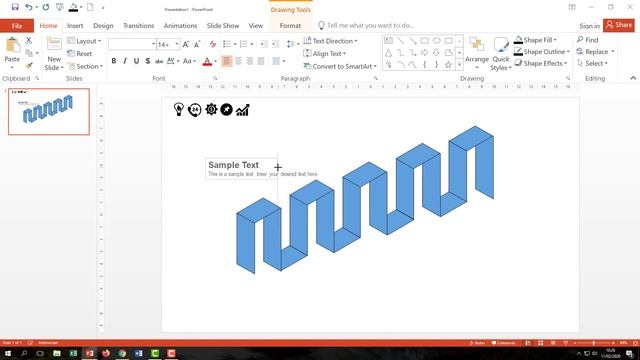Image resolution: width=640 pixels, height=360 pixels.
Task: Open Font dialog launcher
Action: click(x=215, y=78)
